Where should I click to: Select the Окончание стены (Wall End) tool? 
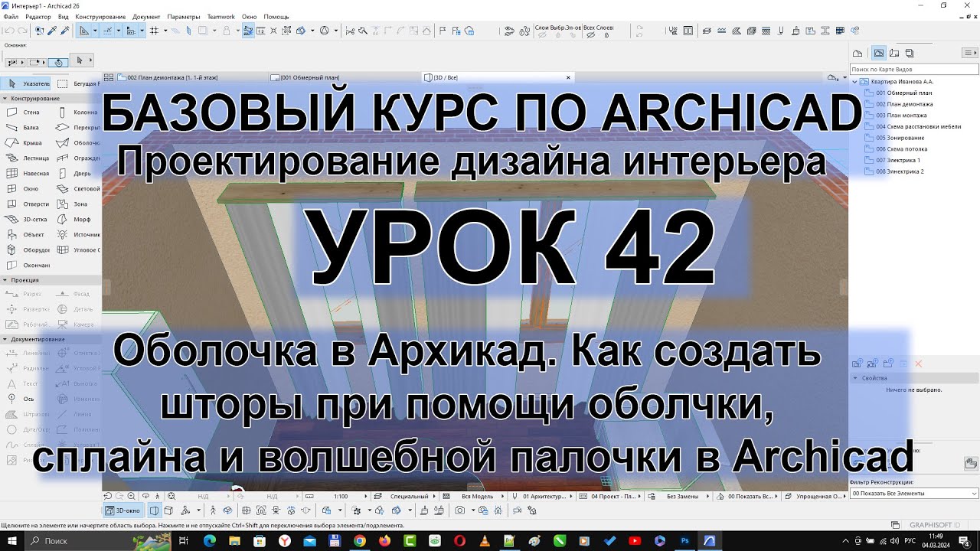26,266
